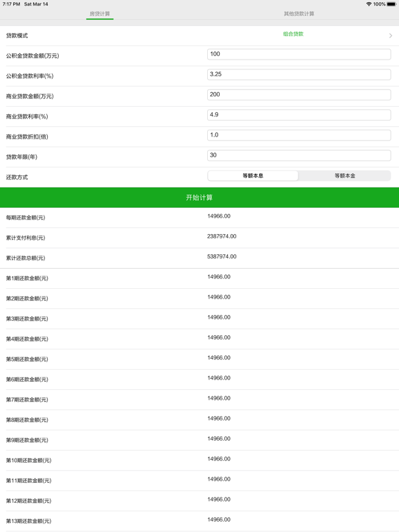Viewport: 399px width, 532px height.
Task: Tap the 累计支付利息(元) label
Action: click(26, 238)
